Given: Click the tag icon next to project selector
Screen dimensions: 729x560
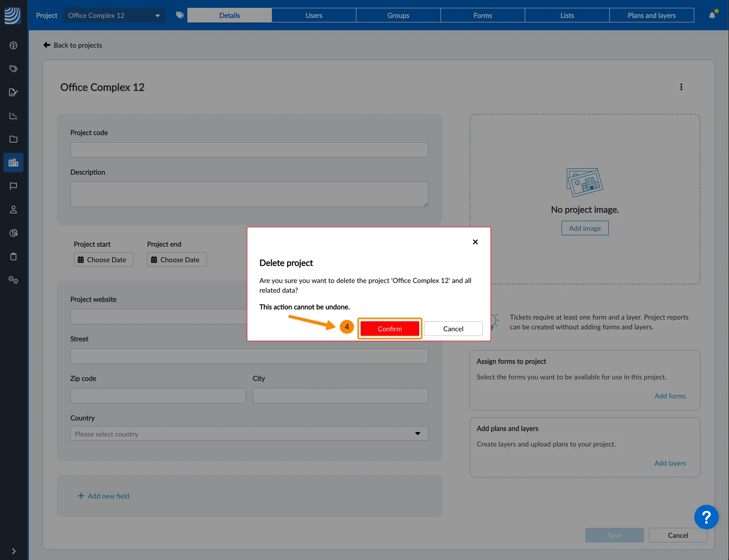Looking at the screenshot, I should (180, 15).
